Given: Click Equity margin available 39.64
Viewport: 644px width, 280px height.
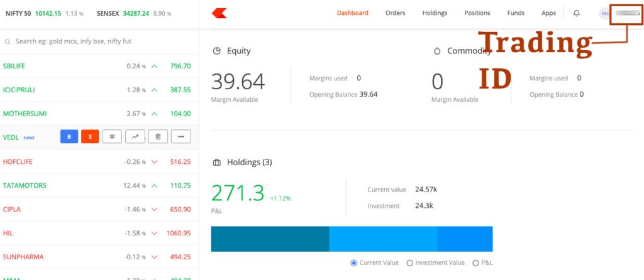Looking at the screenshot, I should (x=238, y=81).
